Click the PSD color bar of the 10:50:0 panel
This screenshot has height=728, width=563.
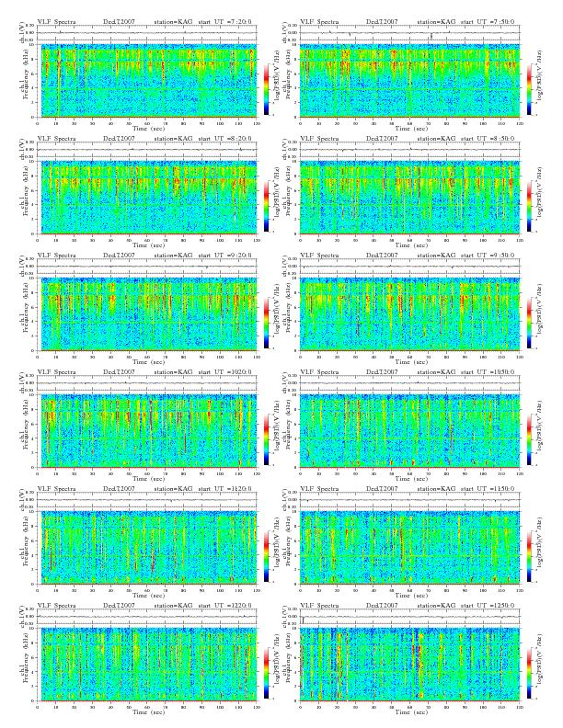530,439
